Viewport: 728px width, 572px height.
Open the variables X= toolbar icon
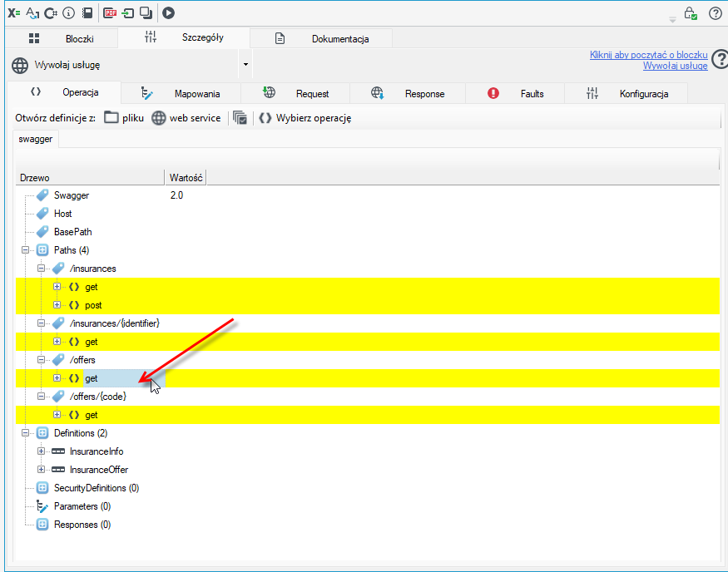14,13
